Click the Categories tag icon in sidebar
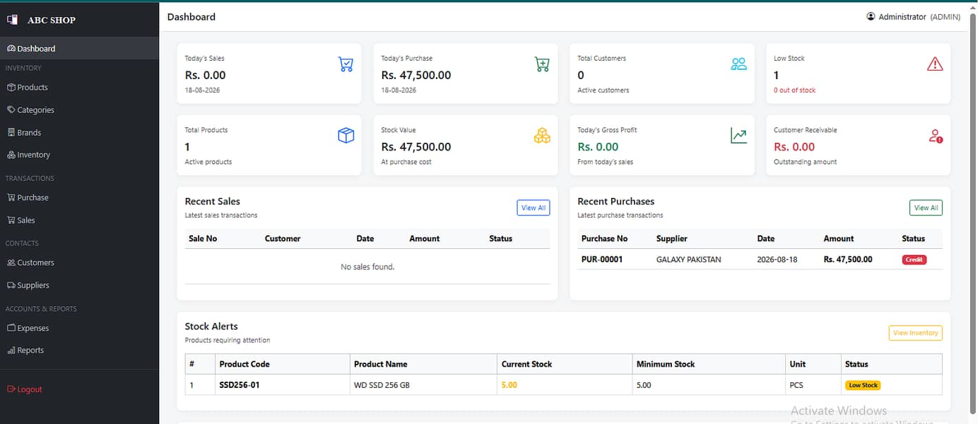This screenshot has width=980, height=424. 11,110
